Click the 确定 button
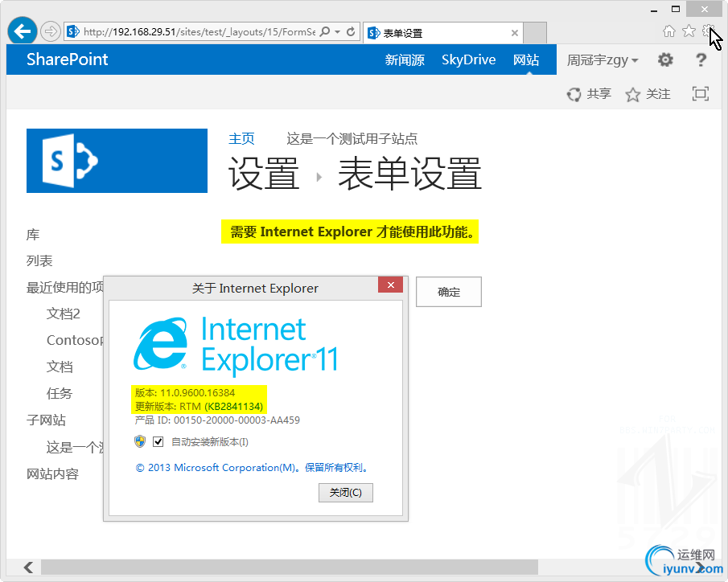728x582 pixels. (x=449, y=292)
